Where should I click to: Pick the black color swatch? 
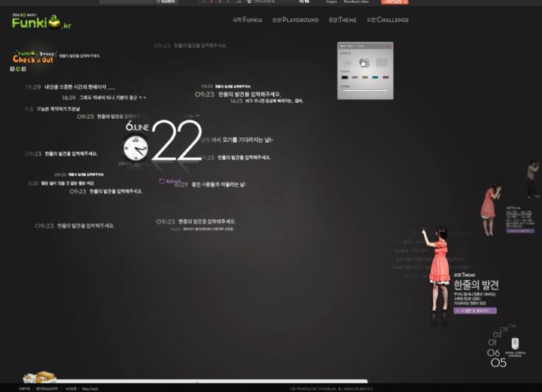345,77
